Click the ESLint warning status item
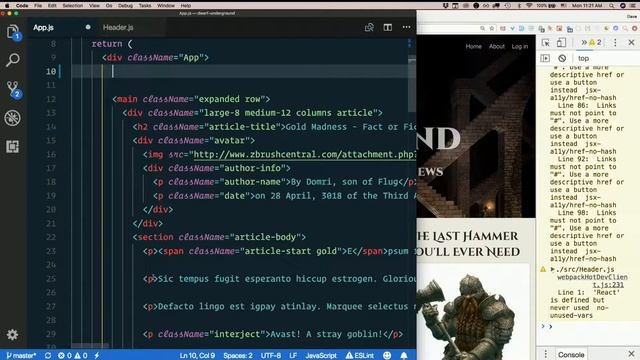The height and width of the screenshot is (360, 640). point(360,356)
